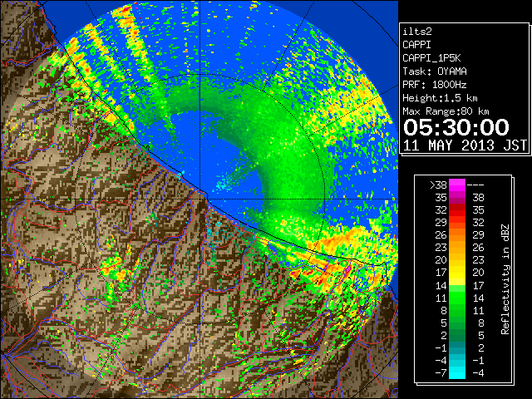Click the 'PRF: 1800Hz' entry
This screenshot has width=532, height=399.
(435, 85)
